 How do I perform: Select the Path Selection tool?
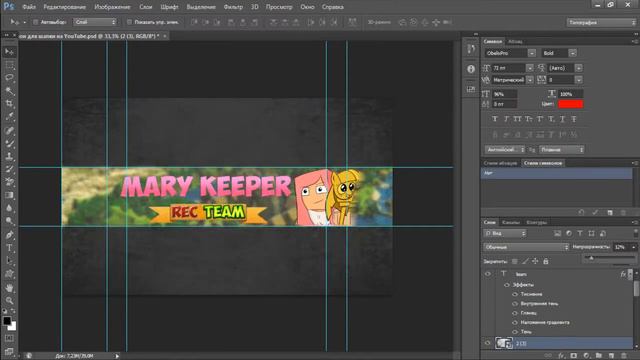(9, 261)
